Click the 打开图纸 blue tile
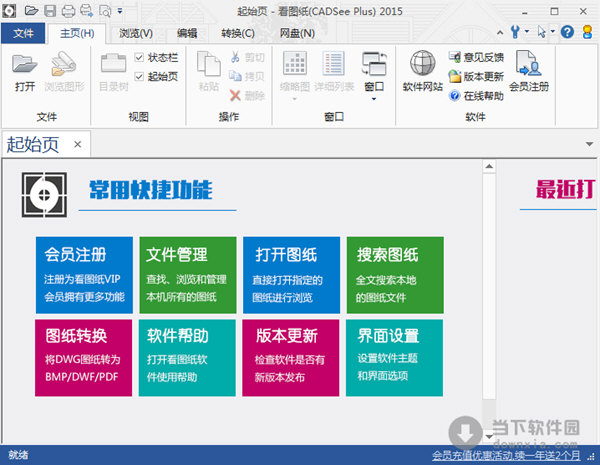 pyautogui.click(x=292, y=275)
